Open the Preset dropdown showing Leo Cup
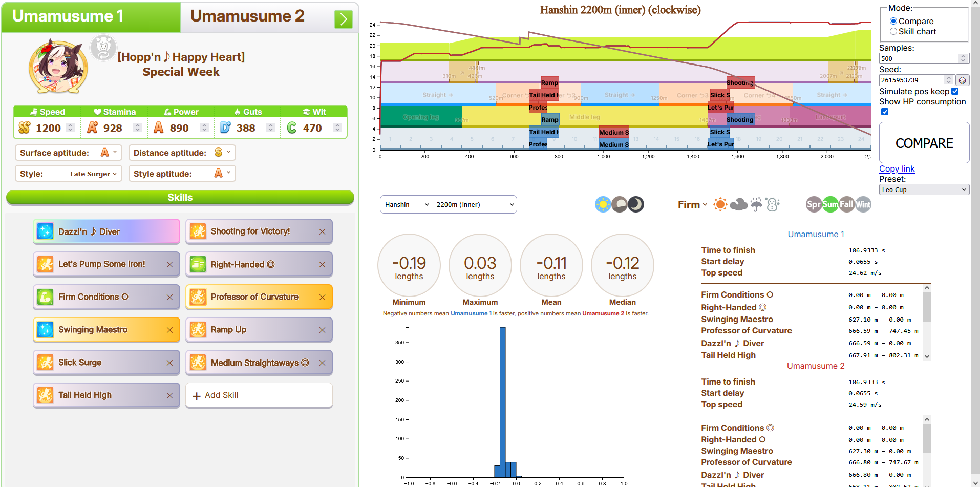This screenshot has width=980, height=487. coord(924,189)
